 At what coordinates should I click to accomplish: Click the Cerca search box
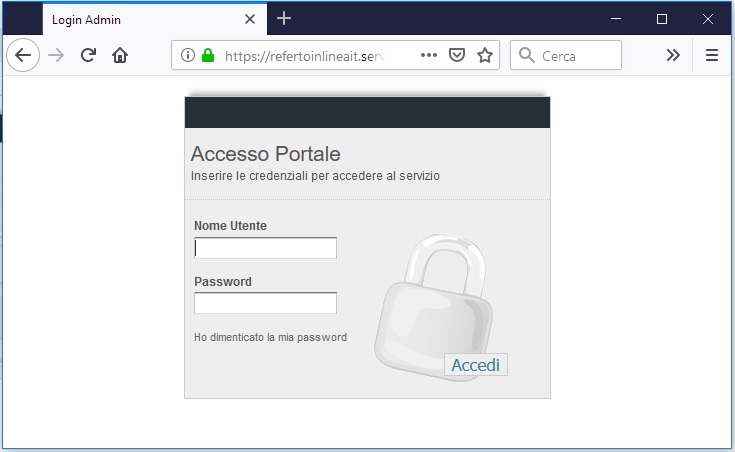point(566,55)
